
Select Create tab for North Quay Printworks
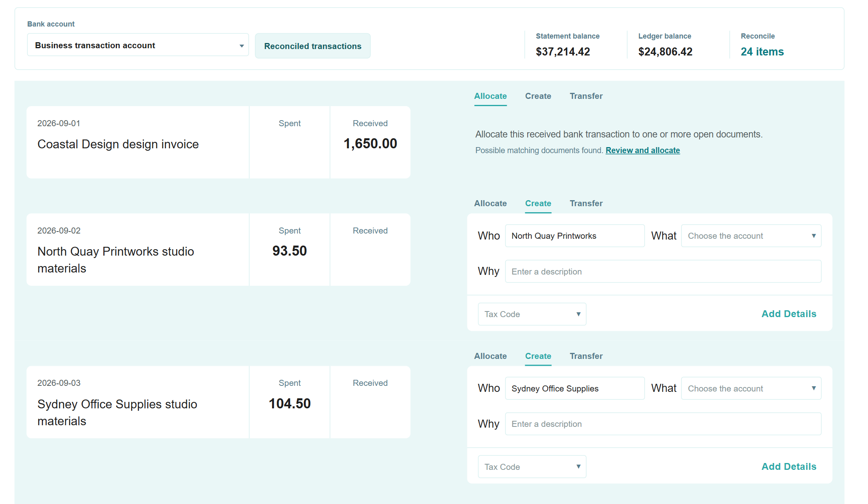(538, 203)
